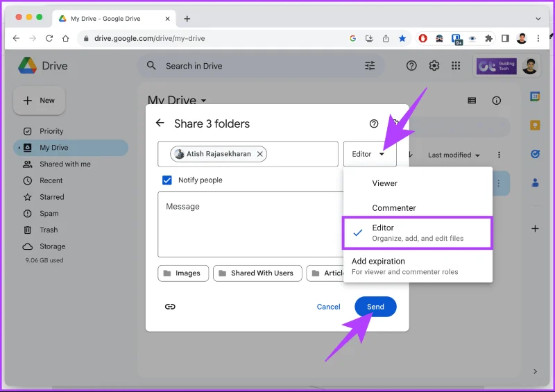This screenshot has width=555, height=392.
Task: Open Drive support help icon
Action: click(x=411, y=65)
